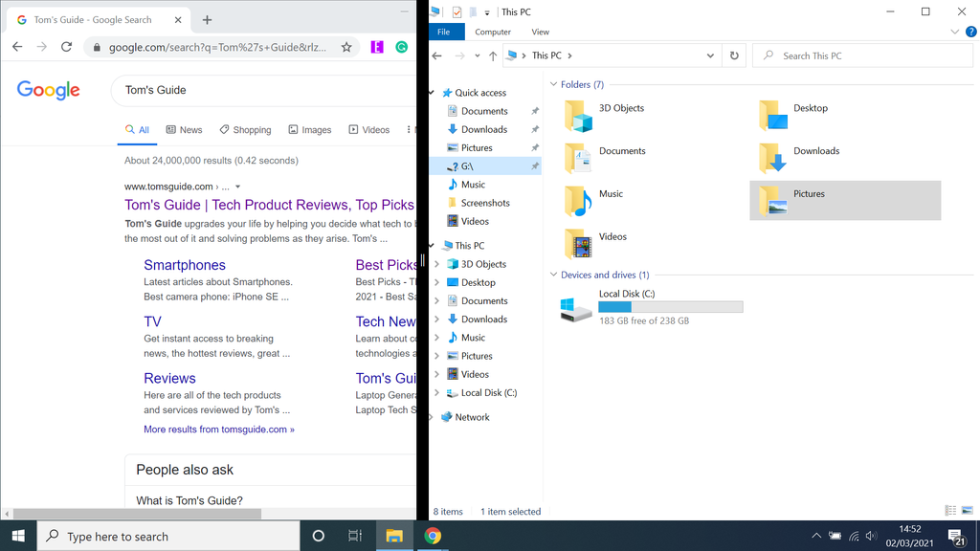
Task: Collapse the Folders (7) group
Action: (552, 84)
